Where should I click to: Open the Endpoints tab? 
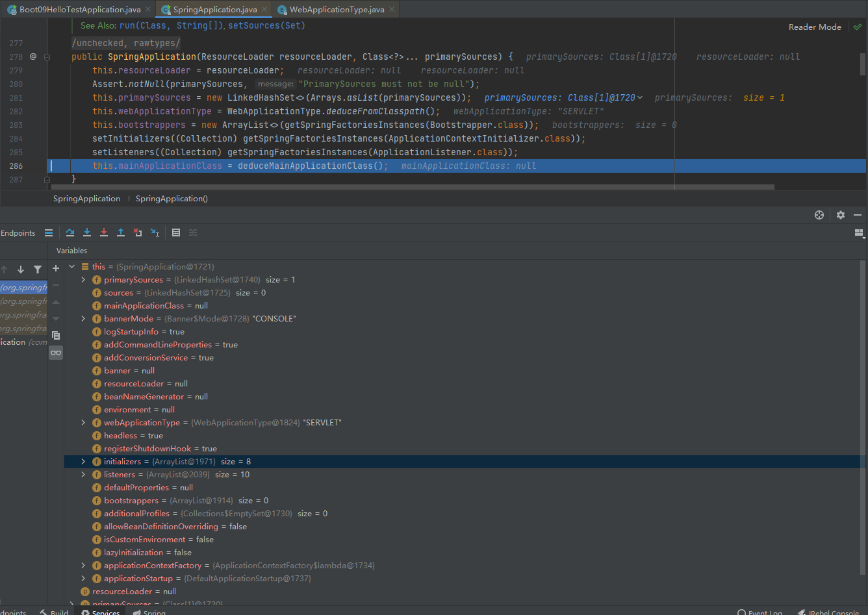click(18, 232)
